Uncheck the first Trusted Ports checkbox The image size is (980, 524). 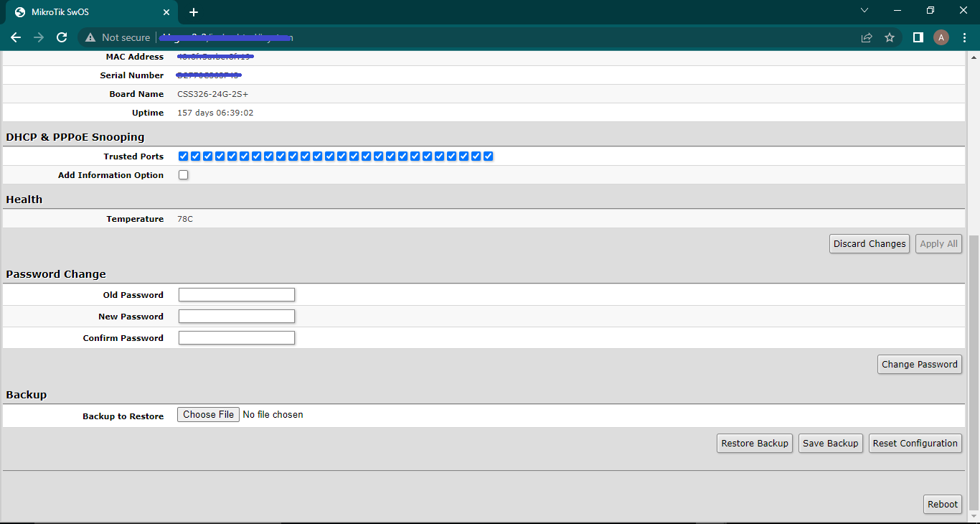coord(184,156)
